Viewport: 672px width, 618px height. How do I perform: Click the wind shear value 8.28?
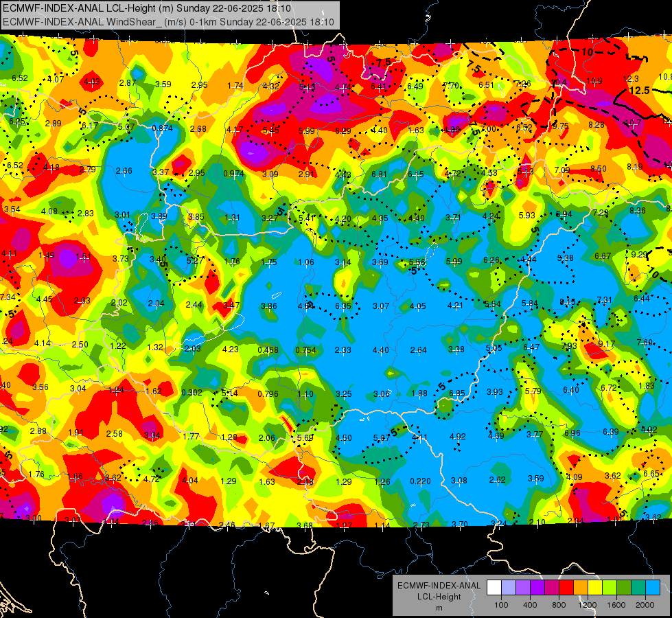(x=596, y=124)
